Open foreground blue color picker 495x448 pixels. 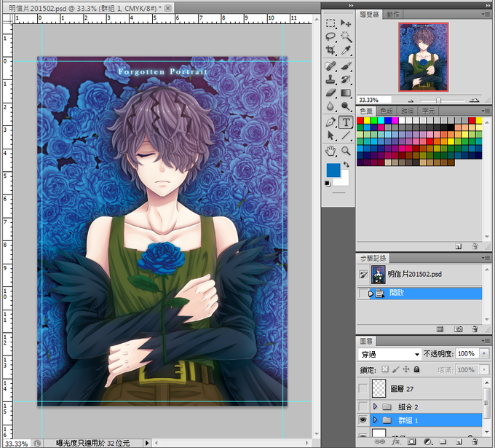pyautogui.click(x=333, y=170)
